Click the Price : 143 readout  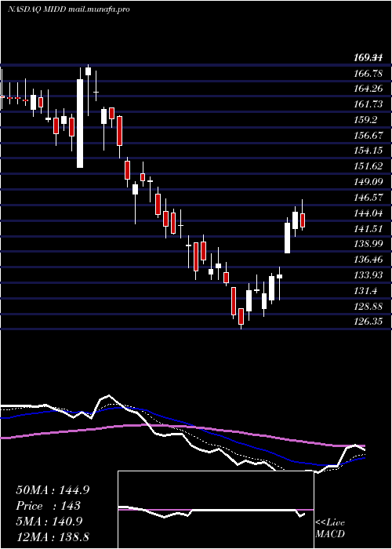[x=49, y=506]
